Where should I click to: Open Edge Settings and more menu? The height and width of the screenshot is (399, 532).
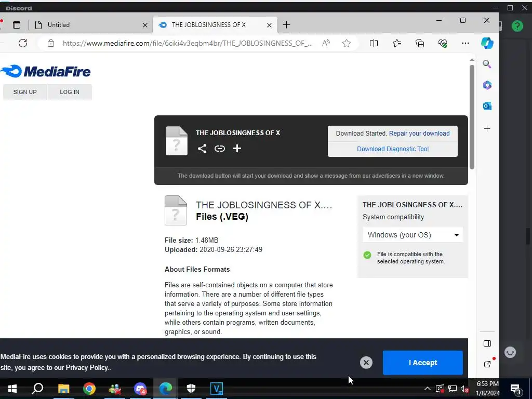465,43
